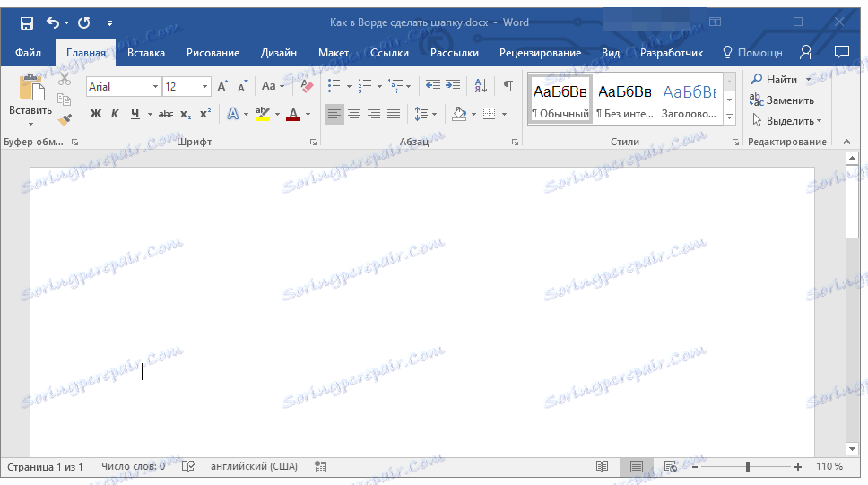Switch to the Вставка tab
This screenshot has width=868, height=485.
[x=146, y=53]
